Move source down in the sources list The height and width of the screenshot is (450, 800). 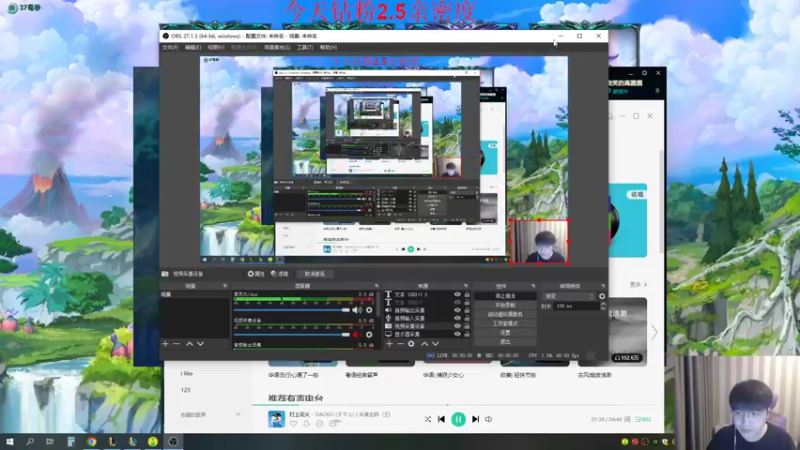point(435,344)
